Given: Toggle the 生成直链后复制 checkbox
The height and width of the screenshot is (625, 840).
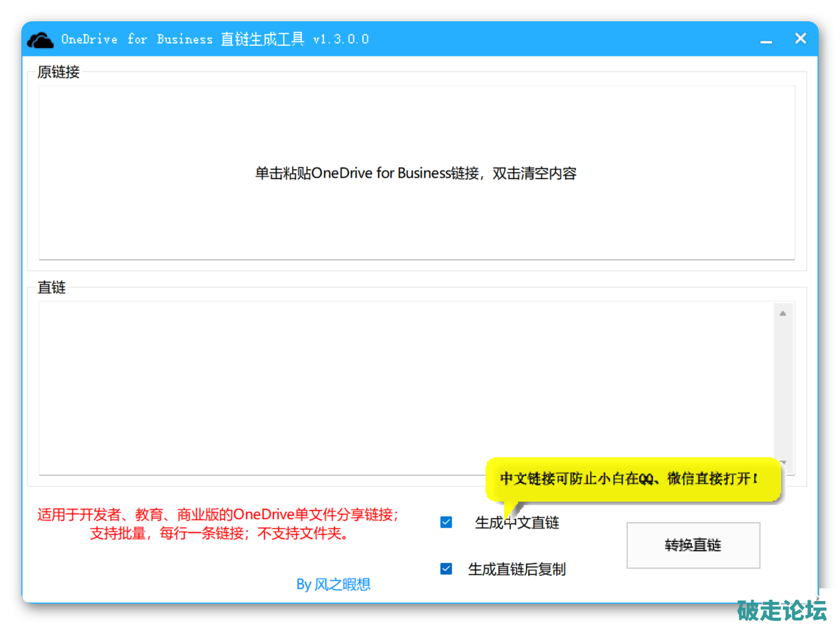Looking at the screenshot, I should click(446, 569).
